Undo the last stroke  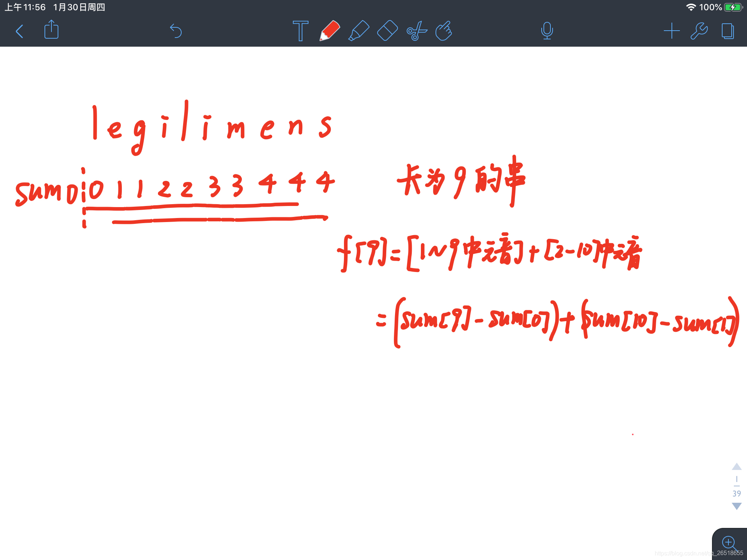coord(176,31)
